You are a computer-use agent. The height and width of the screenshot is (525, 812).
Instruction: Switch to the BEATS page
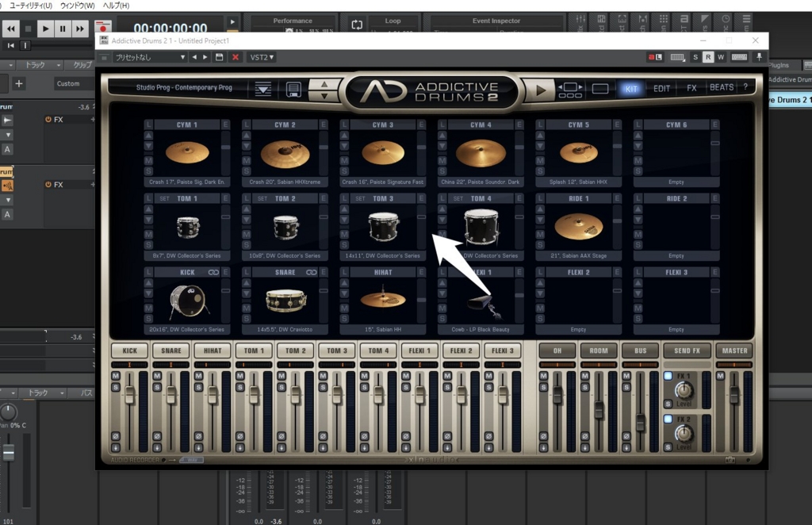point(722,87)
